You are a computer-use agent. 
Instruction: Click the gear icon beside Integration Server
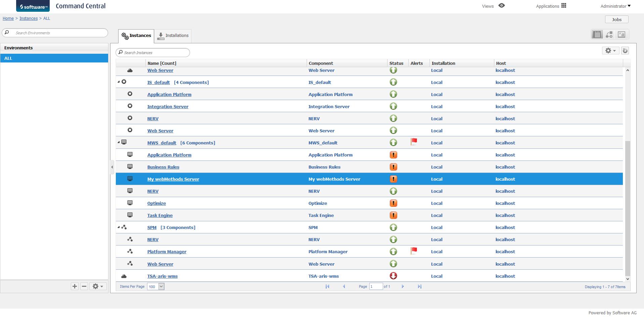[130, 106]
